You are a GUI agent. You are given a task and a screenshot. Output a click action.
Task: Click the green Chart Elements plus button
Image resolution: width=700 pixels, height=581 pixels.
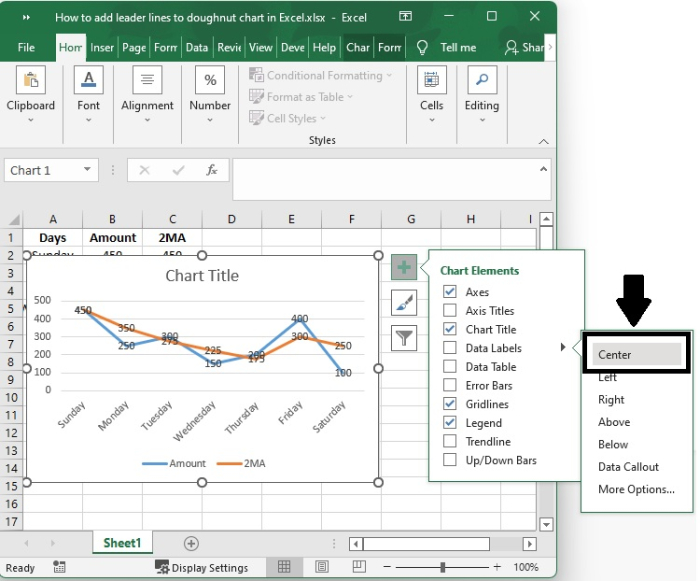tap(404, 267)
